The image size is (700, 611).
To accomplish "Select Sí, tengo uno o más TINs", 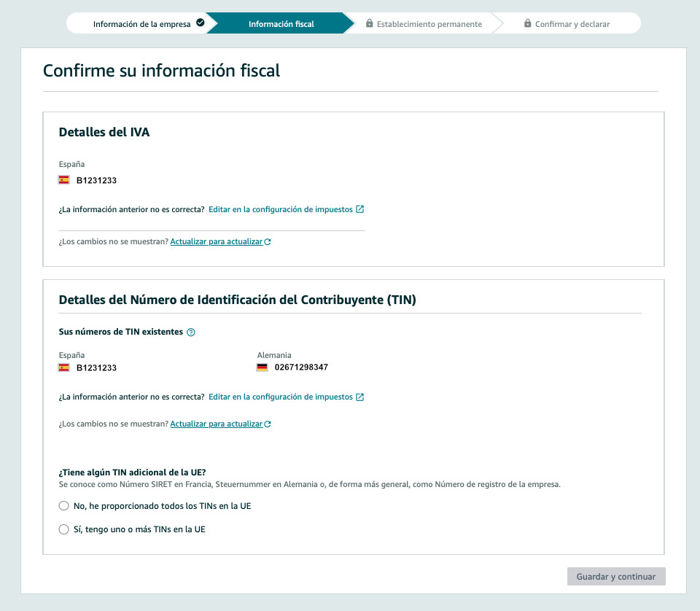I will point(64,529).
